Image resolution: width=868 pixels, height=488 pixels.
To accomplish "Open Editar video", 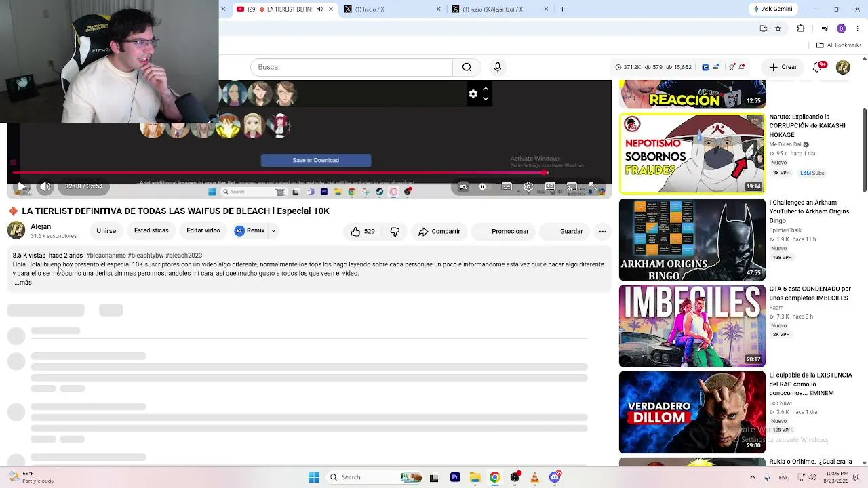I will [203, 231].
